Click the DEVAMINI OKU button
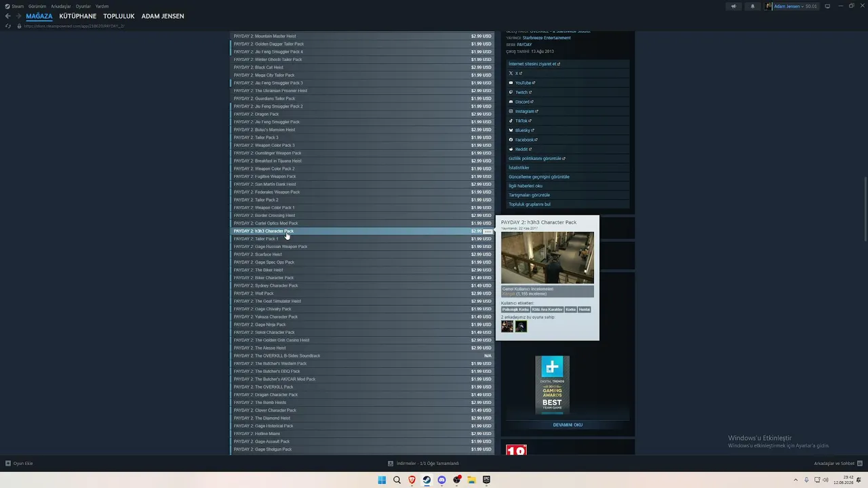The height and width of the screenshot is (488, 868). [568, 425]
